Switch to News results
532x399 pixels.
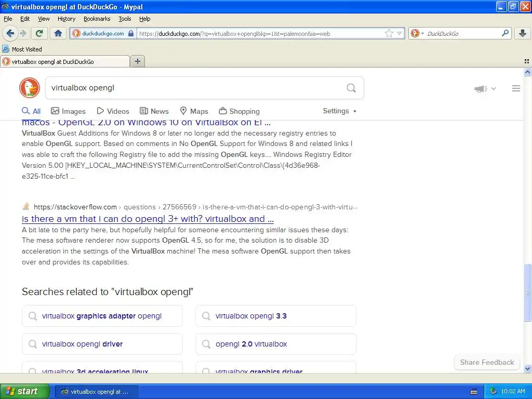tap(154, 111)
